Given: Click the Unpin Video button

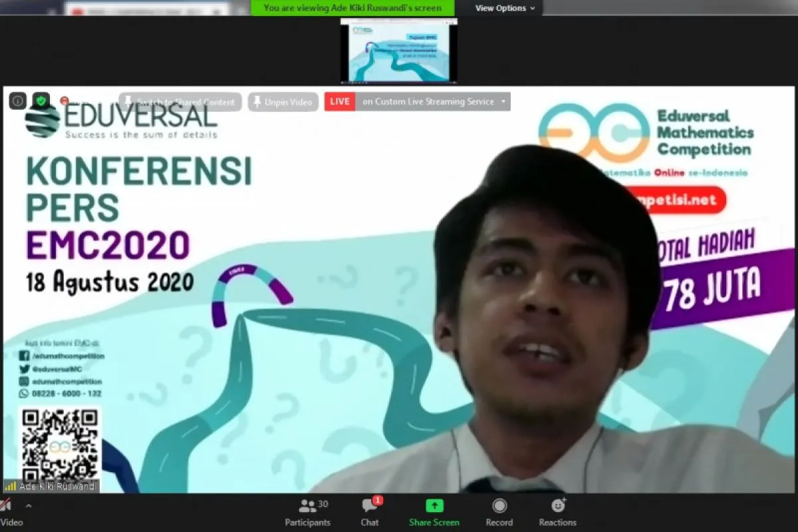Looking at the screenshot, I should point(283,102).
